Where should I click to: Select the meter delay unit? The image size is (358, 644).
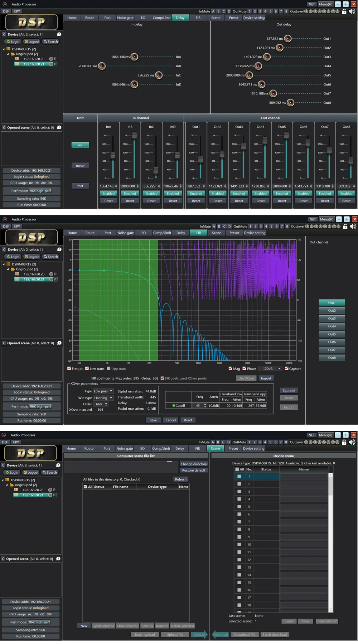coord(80,166)
